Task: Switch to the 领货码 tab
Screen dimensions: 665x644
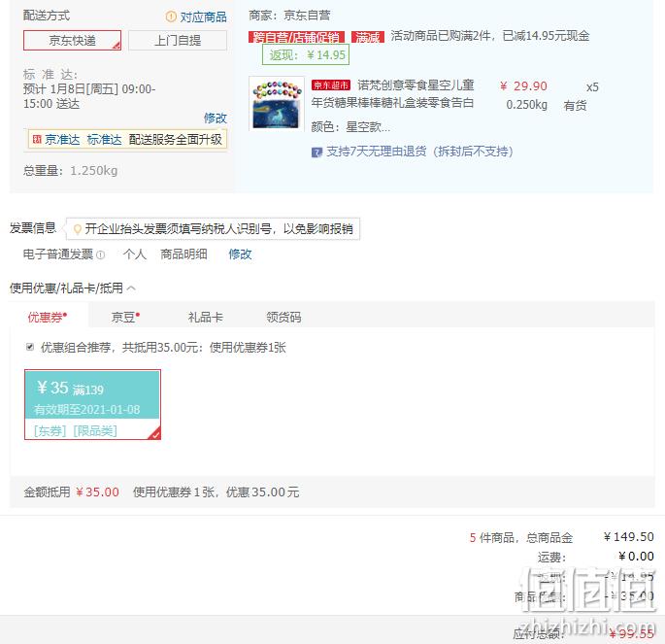Action: 283,317
